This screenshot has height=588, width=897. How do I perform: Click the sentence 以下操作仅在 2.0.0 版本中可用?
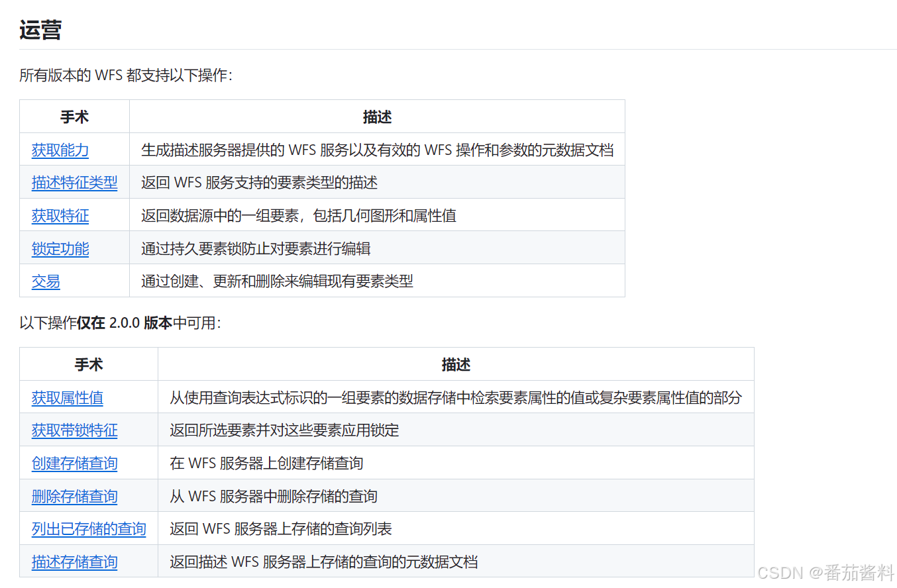point(120,323)
